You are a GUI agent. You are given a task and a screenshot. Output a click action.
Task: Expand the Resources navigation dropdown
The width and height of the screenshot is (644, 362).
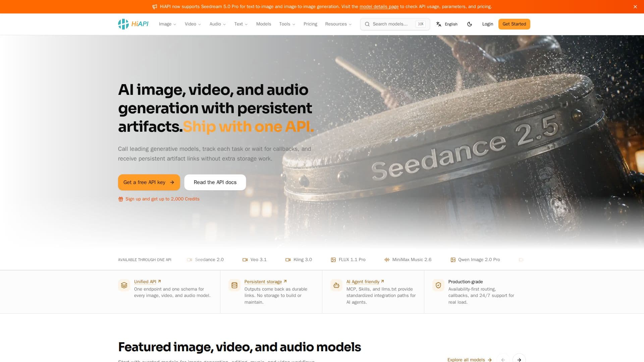coord(338,24)
